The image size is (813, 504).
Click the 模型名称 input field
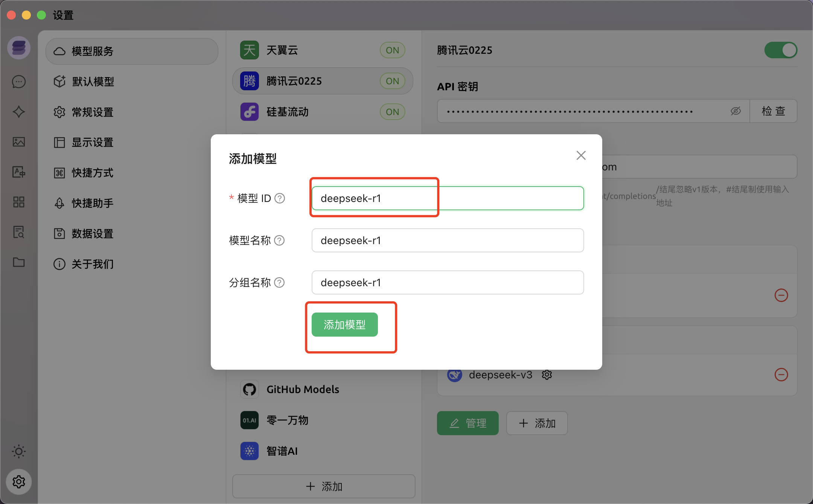448,240
